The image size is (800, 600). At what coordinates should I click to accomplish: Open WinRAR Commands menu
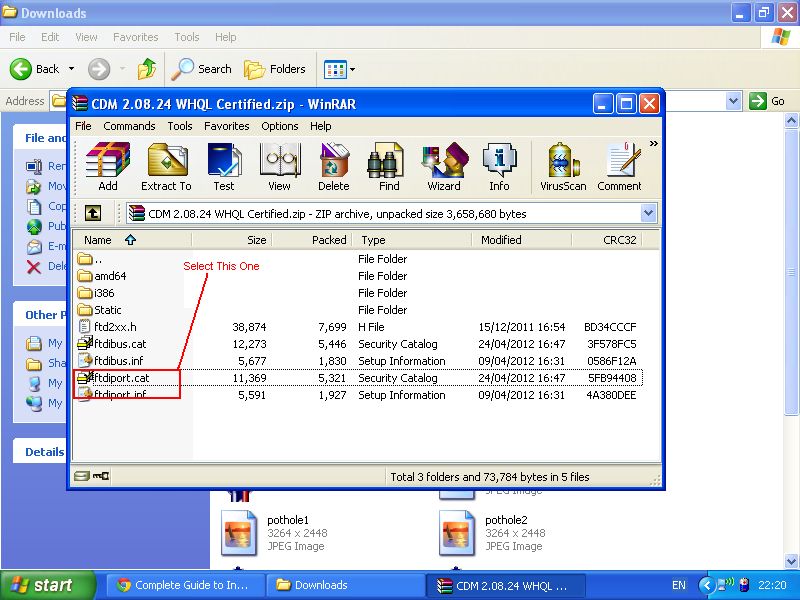click(129, 126)
